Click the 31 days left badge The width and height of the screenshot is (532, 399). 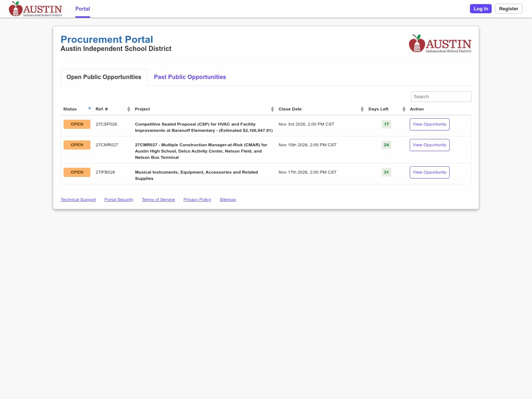386,172
